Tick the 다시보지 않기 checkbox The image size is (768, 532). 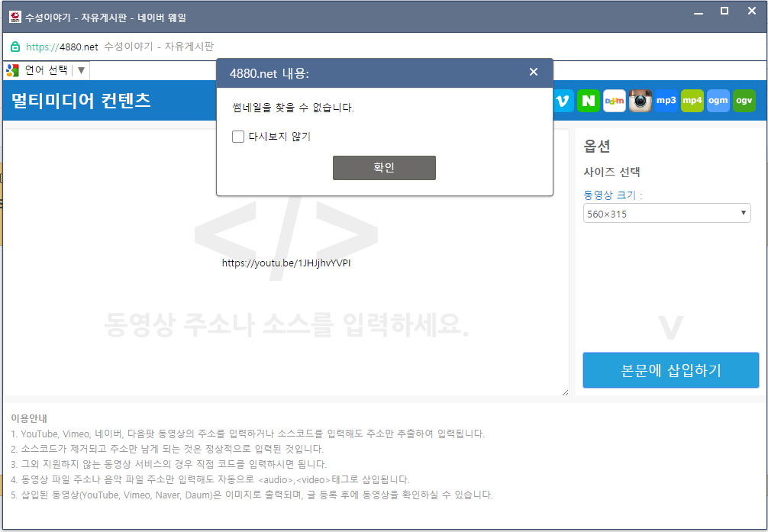point(238,137)
